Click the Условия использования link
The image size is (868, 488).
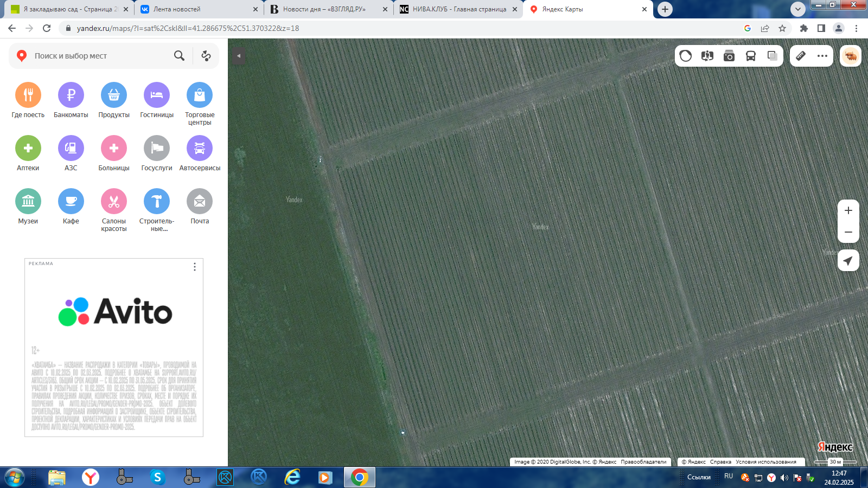pos(765,462)
